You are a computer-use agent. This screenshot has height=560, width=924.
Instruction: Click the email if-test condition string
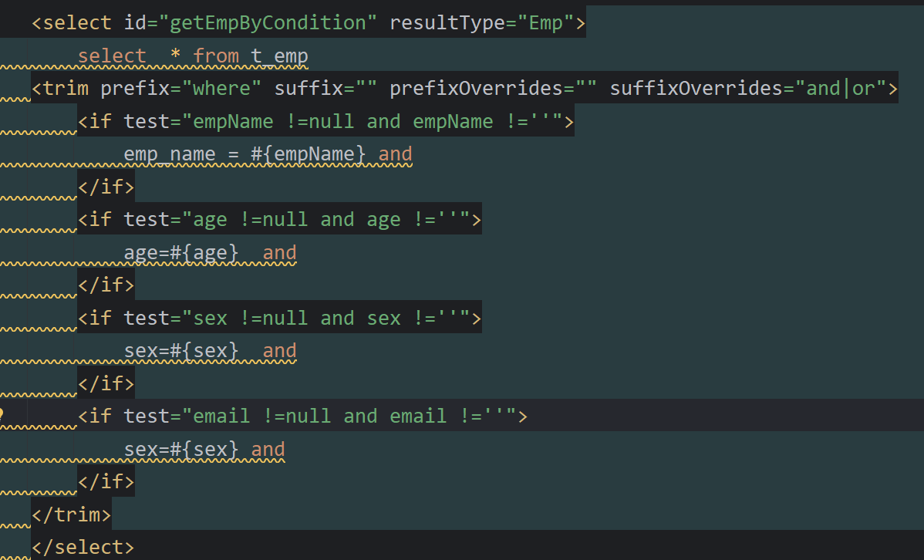point(355,417)
